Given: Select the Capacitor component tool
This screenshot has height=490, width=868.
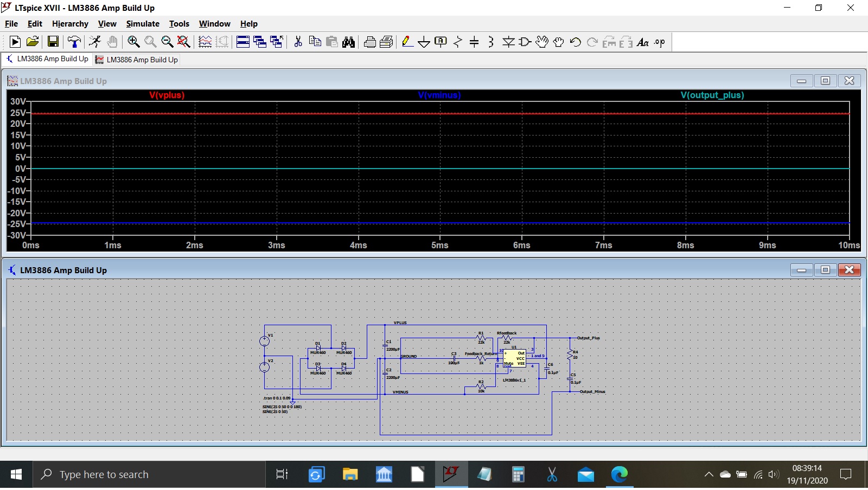Looking at the screenshot, I should [x=474, y=42].
